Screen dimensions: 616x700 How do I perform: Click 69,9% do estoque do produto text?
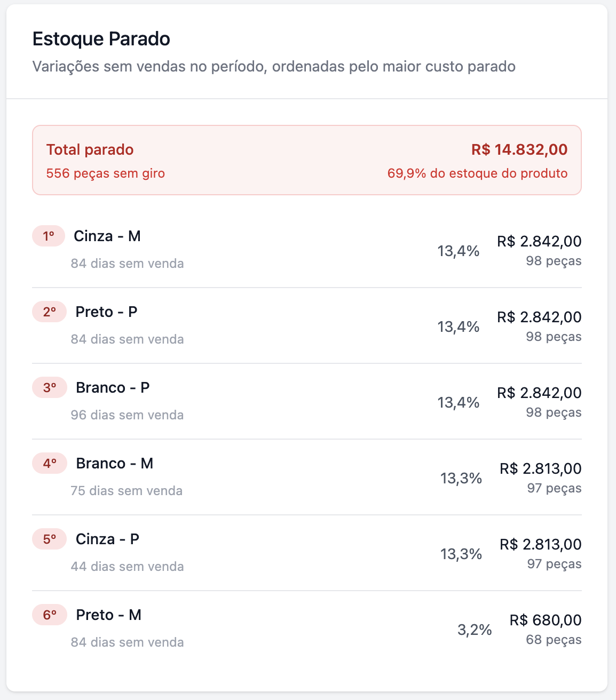pyautogui.click(x=477, y=173)
